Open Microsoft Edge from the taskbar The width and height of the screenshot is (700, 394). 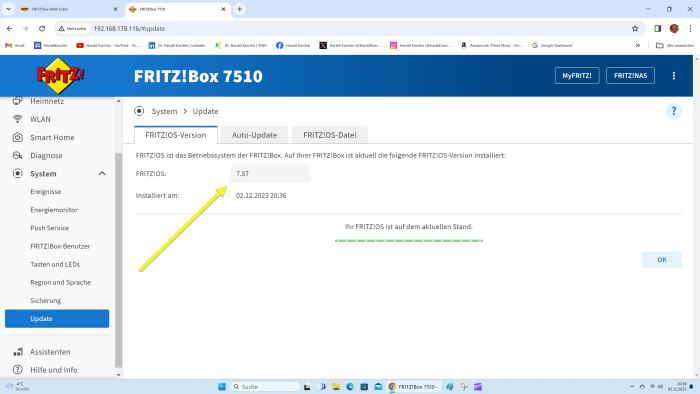350,387
